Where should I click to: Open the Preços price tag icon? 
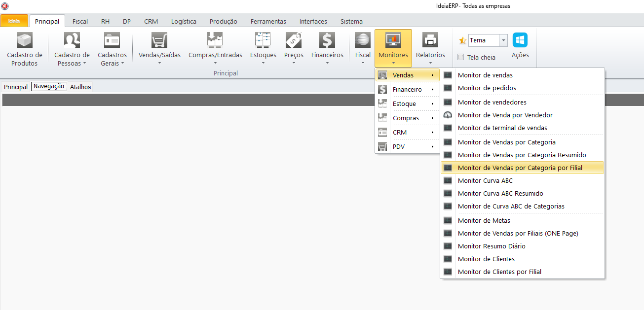[x=294, y=40]
